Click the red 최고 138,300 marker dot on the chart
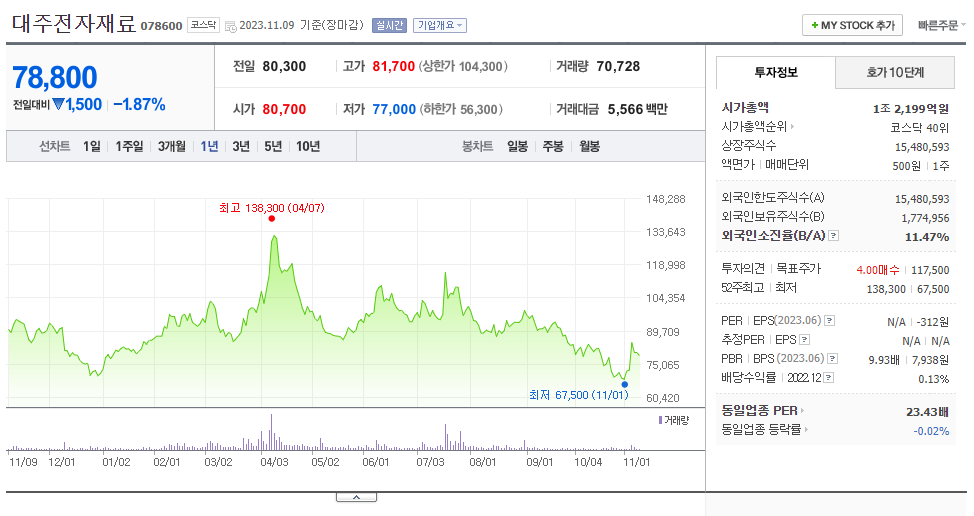 271,219
